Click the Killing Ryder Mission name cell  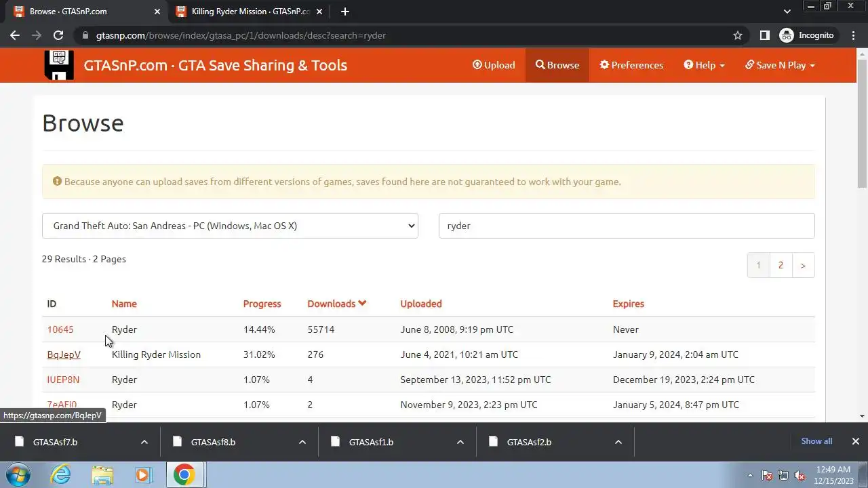tap(156, 354)
